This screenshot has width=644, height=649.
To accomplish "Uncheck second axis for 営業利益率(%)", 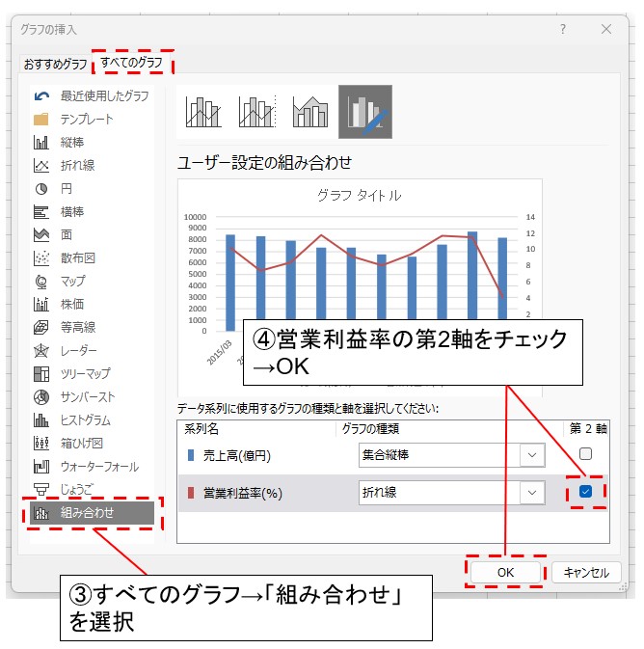I will [585, 492].
